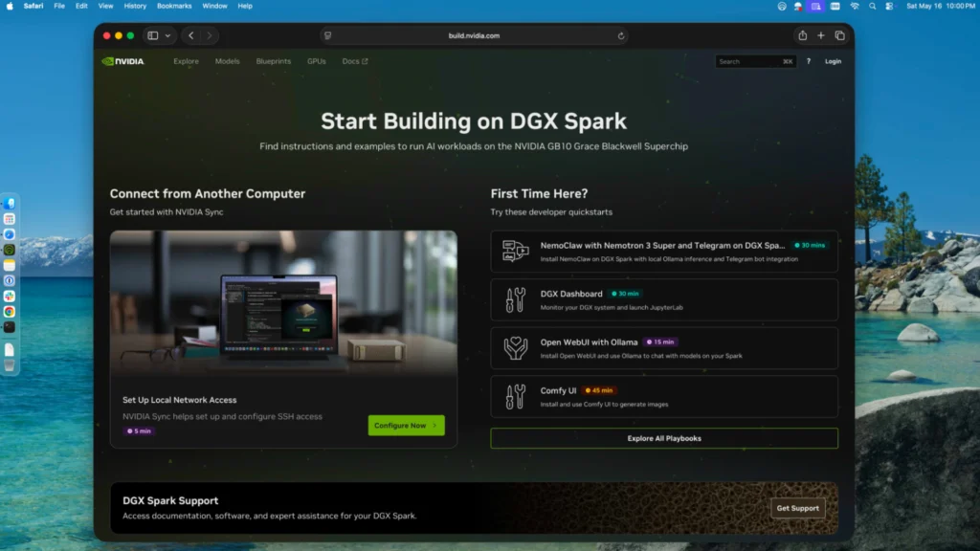Click the Configure Now button
The image size is (980, 551).
click(406, 426)
